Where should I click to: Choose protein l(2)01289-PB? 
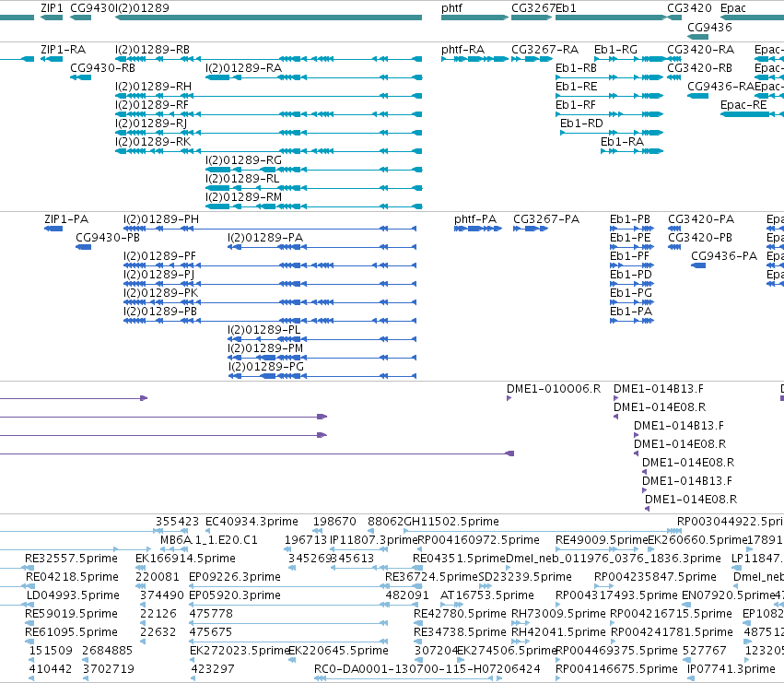tap(160, 312)
